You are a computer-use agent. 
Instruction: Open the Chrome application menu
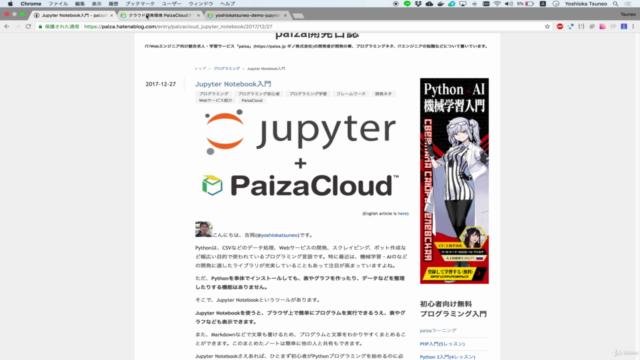[x=31, y=4]
